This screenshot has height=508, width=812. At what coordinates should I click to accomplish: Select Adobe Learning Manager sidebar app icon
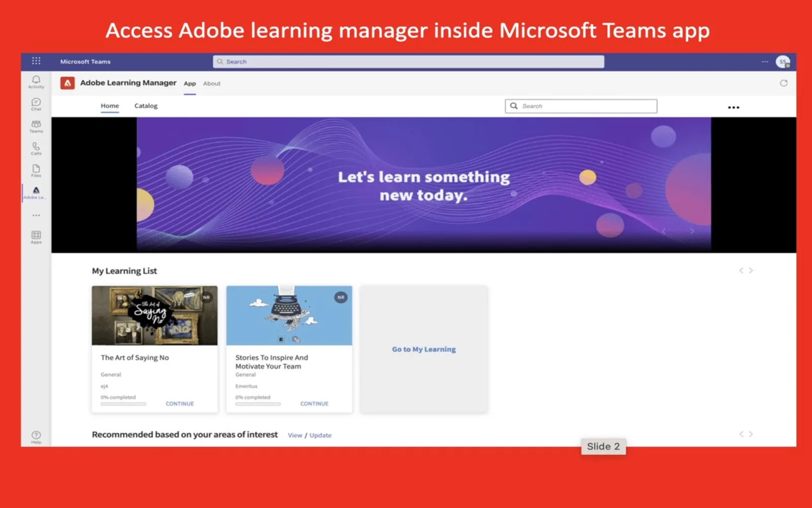click(36, 193)
